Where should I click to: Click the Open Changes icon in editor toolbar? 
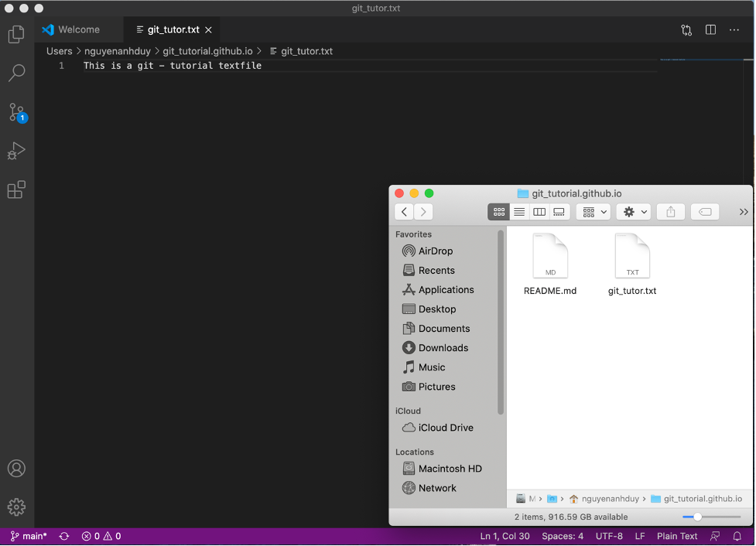point(686,30)
